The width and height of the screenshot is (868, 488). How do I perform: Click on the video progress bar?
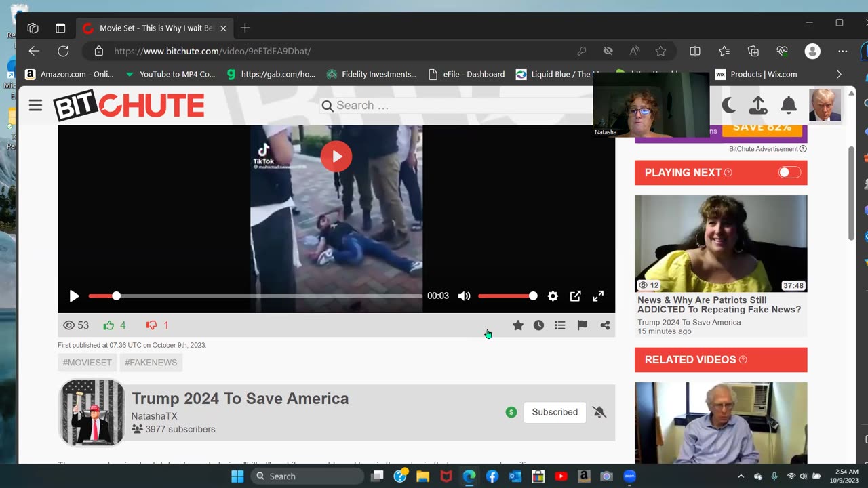[255, 296]
